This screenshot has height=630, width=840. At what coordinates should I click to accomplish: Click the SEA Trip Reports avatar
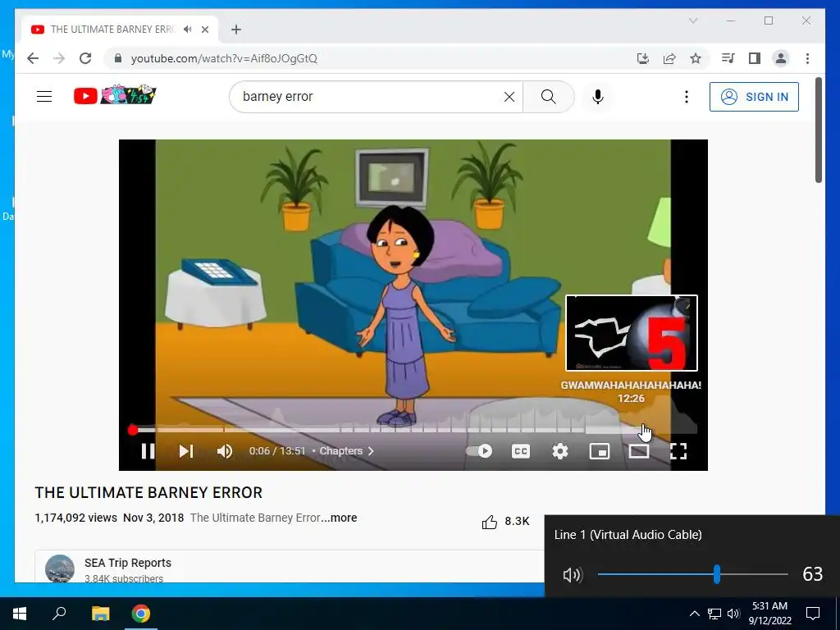pos(59,568)
